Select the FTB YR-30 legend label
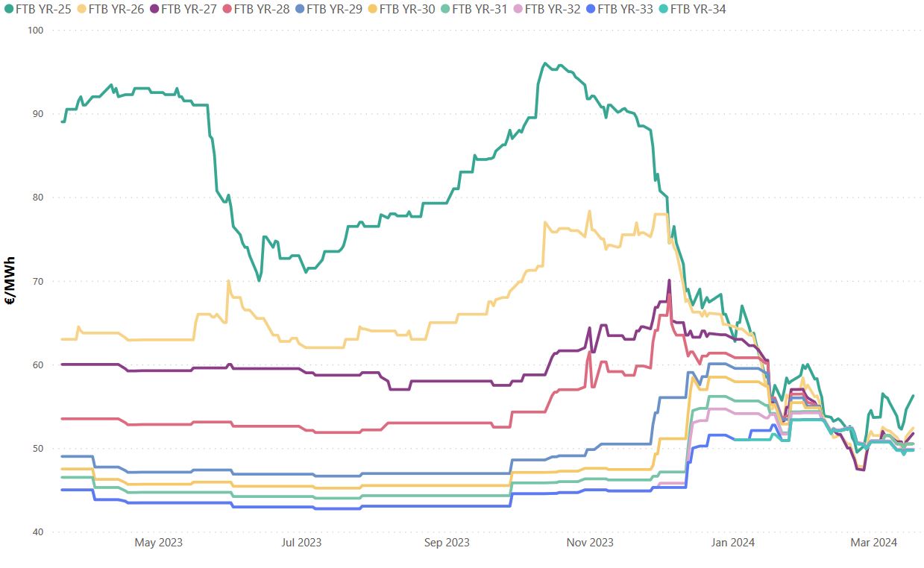The width and height of the screenshot is (924, 568). pos(407,9)
